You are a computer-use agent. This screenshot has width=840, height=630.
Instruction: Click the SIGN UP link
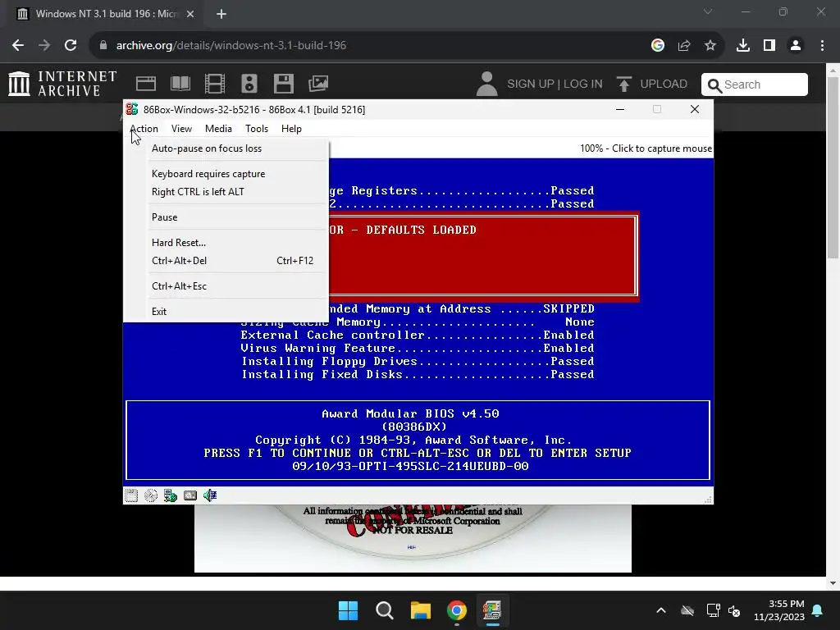click(531, 84)
